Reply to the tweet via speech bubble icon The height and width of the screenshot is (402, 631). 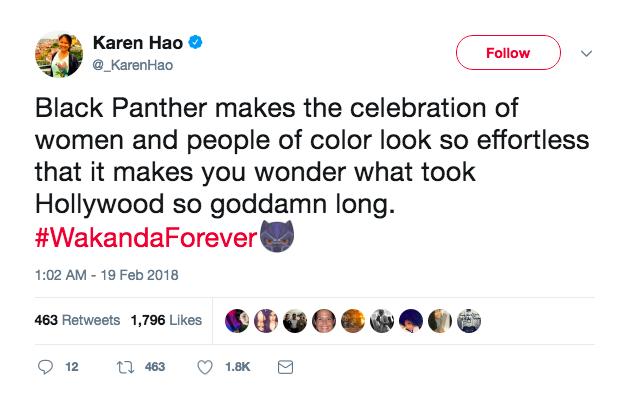coord(45,367)
